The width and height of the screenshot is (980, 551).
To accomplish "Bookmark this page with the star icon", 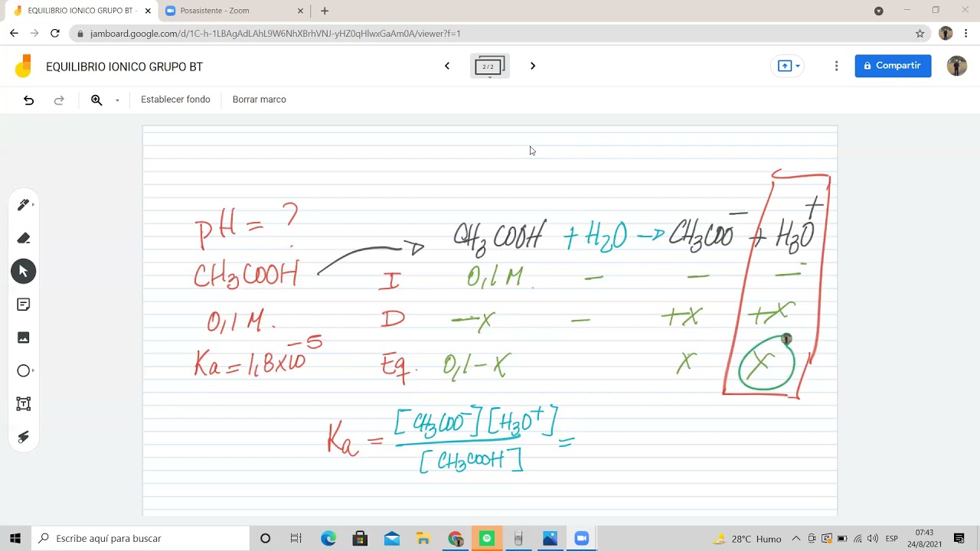I will coord(920,33).
